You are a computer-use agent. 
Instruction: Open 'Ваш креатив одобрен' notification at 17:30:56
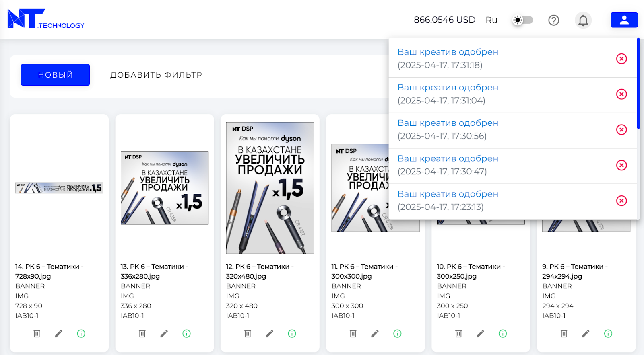[x=448, y=123]
